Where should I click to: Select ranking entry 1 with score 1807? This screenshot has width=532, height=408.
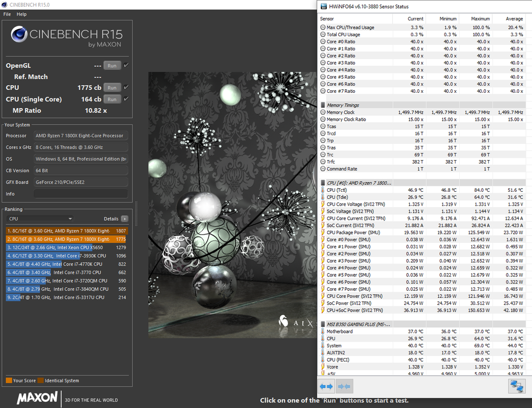66,231
